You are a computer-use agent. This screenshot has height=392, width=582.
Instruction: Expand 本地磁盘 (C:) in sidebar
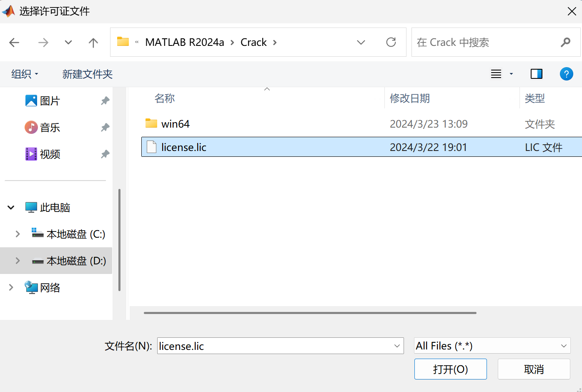18,234
